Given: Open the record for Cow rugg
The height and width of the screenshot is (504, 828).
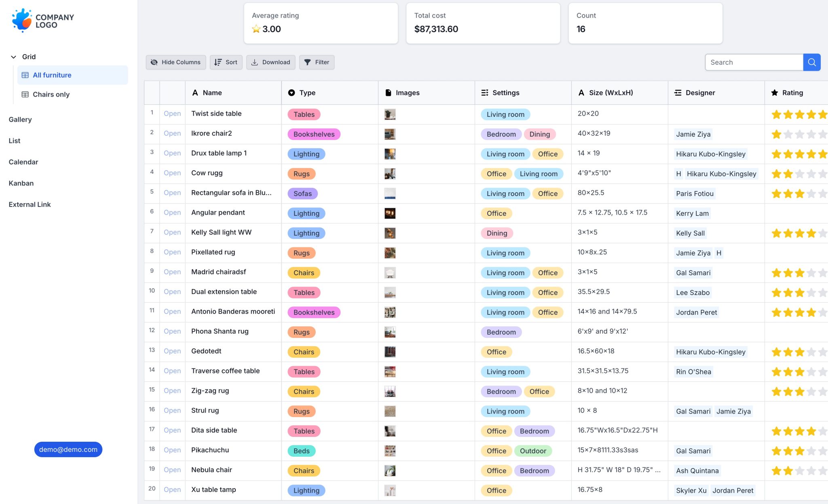Looking at the screenshot, I should coord(172,173).
